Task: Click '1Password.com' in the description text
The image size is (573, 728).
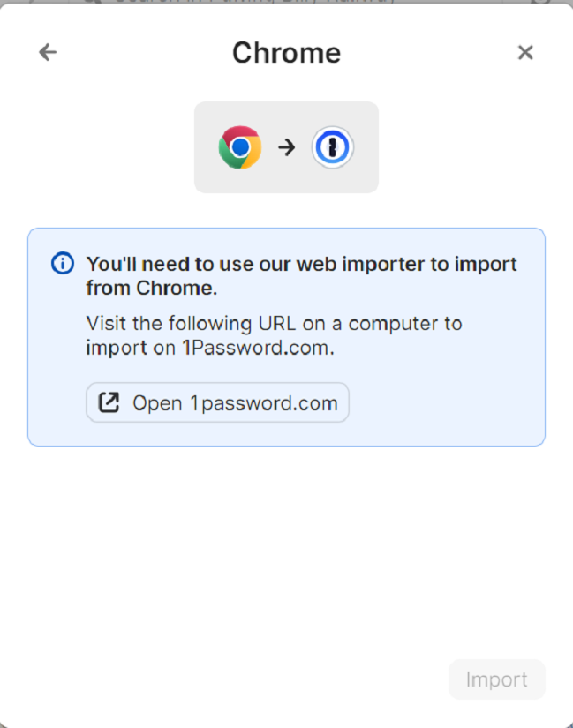Action: pyautogui.click(x=258, y=348)
